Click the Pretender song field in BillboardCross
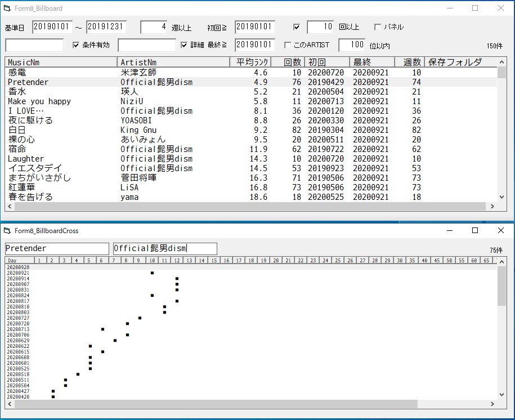 click(57, 248)
